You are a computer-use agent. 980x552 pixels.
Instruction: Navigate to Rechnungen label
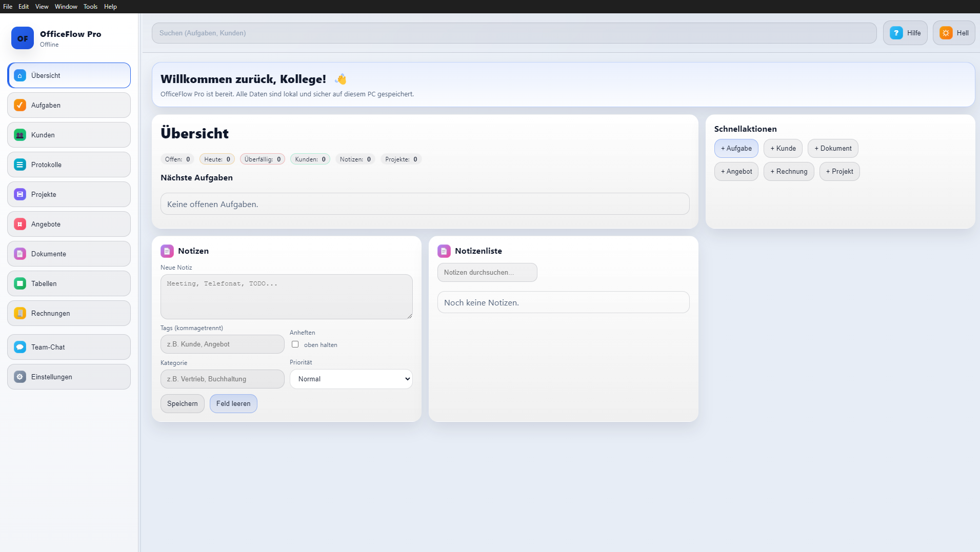(51, 313)
